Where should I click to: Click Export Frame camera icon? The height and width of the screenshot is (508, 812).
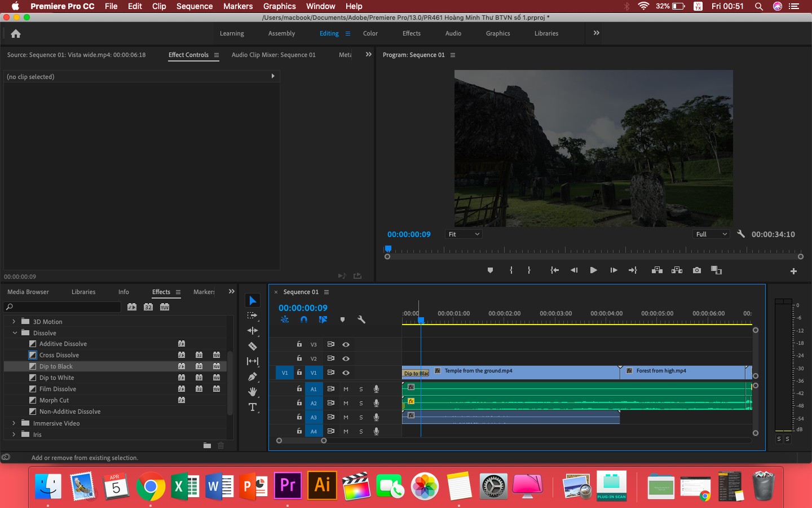point(697,270)
